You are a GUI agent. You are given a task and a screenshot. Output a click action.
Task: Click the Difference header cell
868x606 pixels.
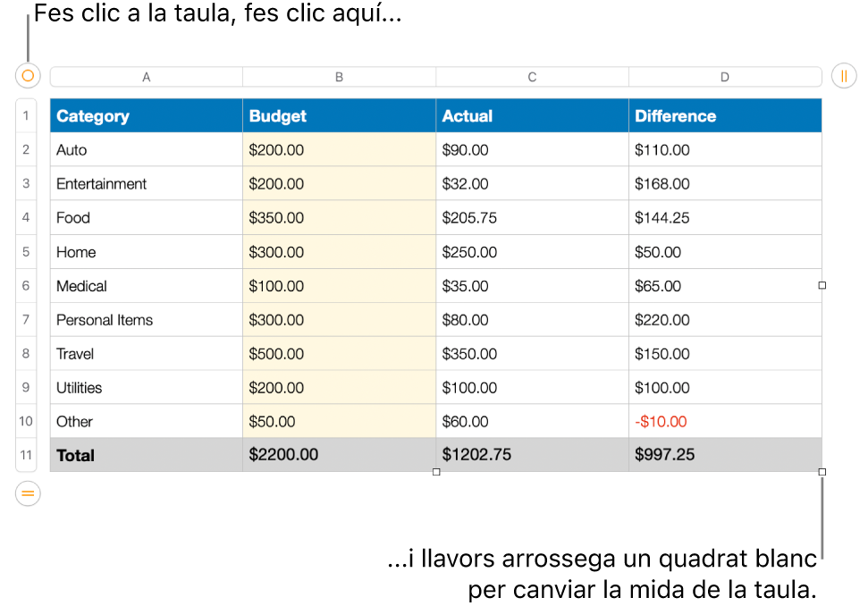point(725,115)
